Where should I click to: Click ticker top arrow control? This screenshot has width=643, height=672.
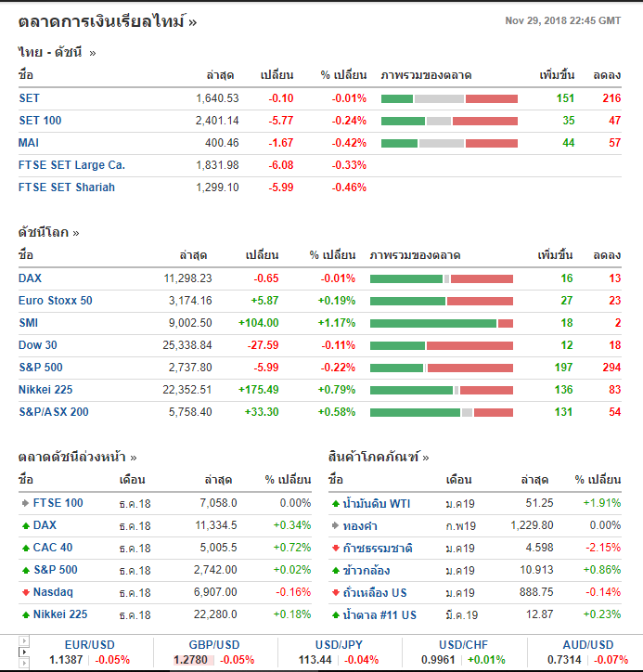[x=24, y=641]
